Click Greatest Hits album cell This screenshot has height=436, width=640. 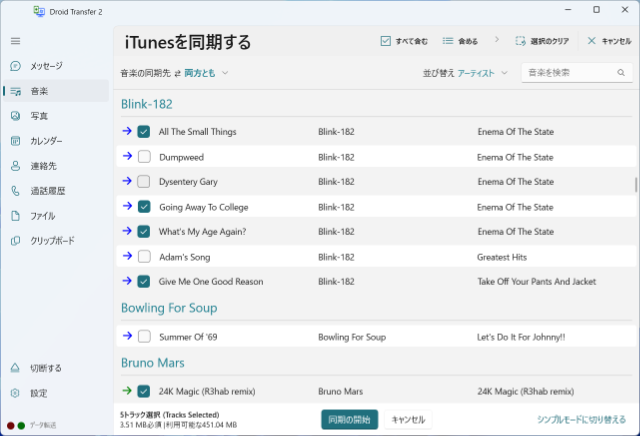click(502, 257)
